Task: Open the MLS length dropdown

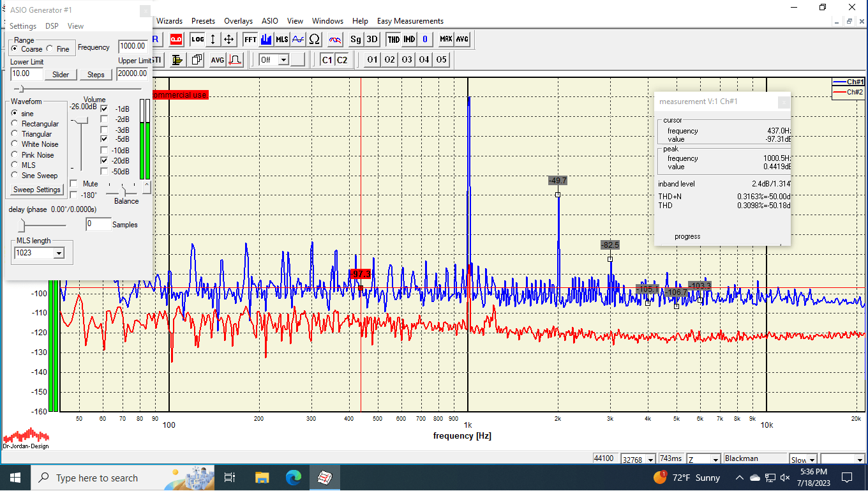Action: pyautogui.click(x=59, y=253)
